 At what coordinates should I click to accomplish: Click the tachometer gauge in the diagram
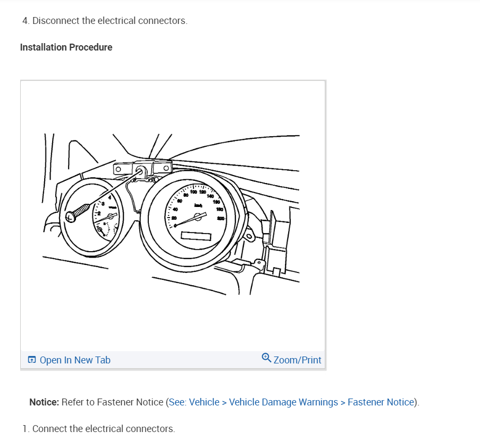pyautogui.click(x=91, y=217)
